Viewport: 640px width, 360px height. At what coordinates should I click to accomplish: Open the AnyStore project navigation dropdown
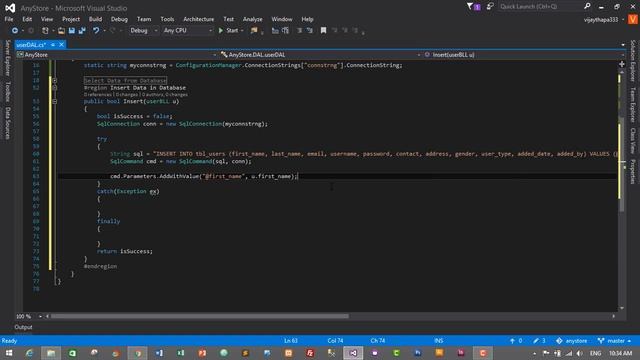point(117,55)
